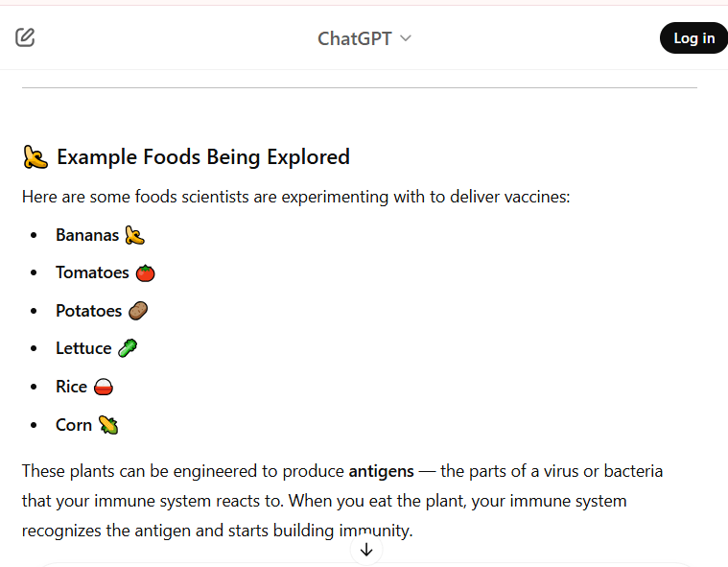The image size is (728, 567).
Task: Click the tomato emoji in the list
Action: [145, 272]
